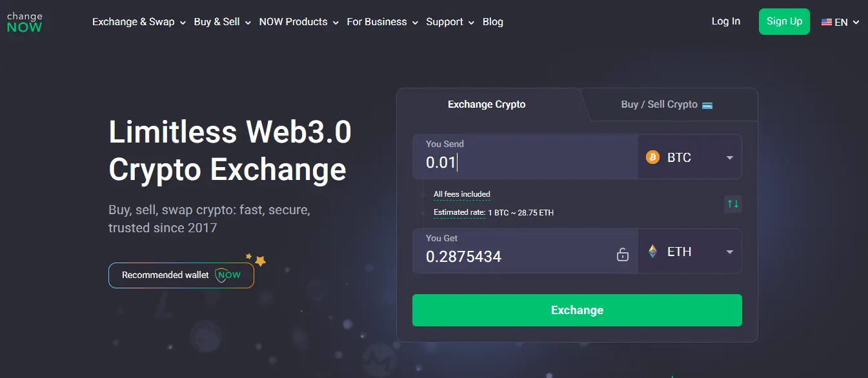Viewport: 868px width, 378px height.
Task: Click the card icon on Buy/Sell tab
Action: tap(707, 104)
